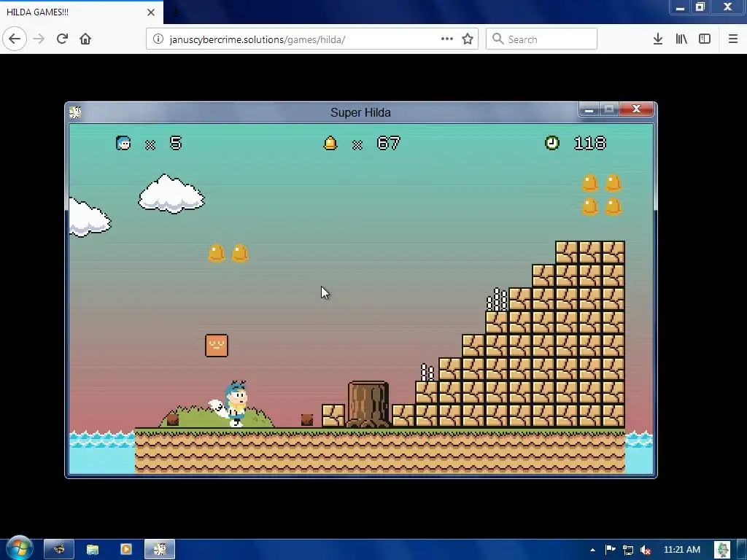Click the bell counter icon in HUD
747x560 pixels.
coord(330,143)
